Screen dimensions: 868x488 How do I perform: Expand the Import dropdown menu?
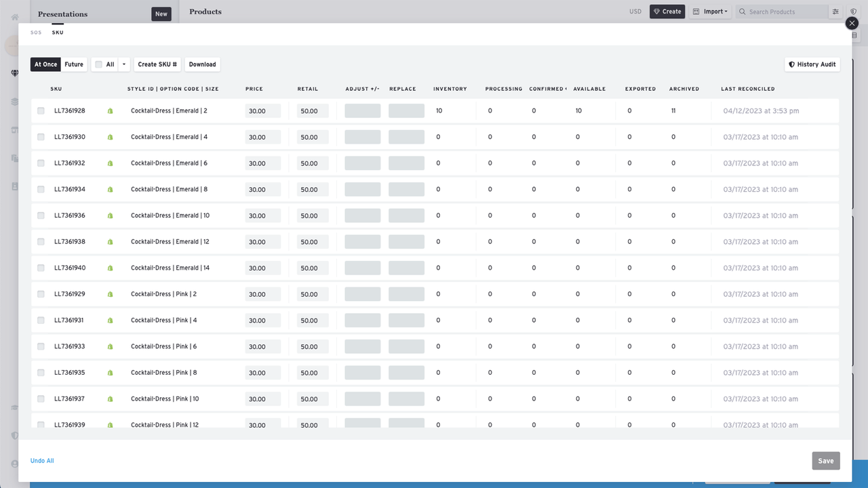coord(709,12)
